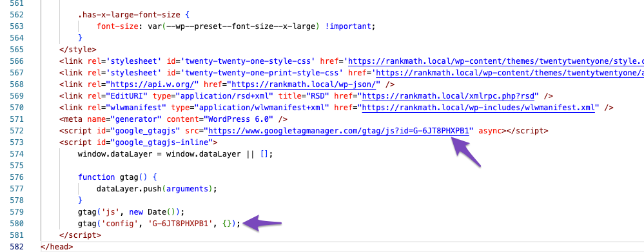
Task: Click the "application/wlwmanifest+xml" type value
Action: 262,108
